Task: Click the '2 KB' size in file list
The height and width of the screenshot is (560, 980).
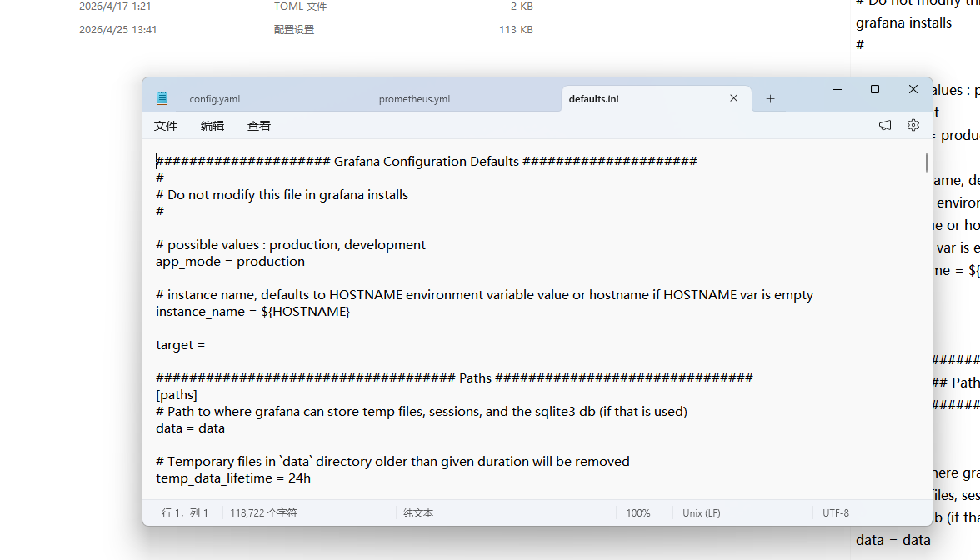Action: [522, 7]
